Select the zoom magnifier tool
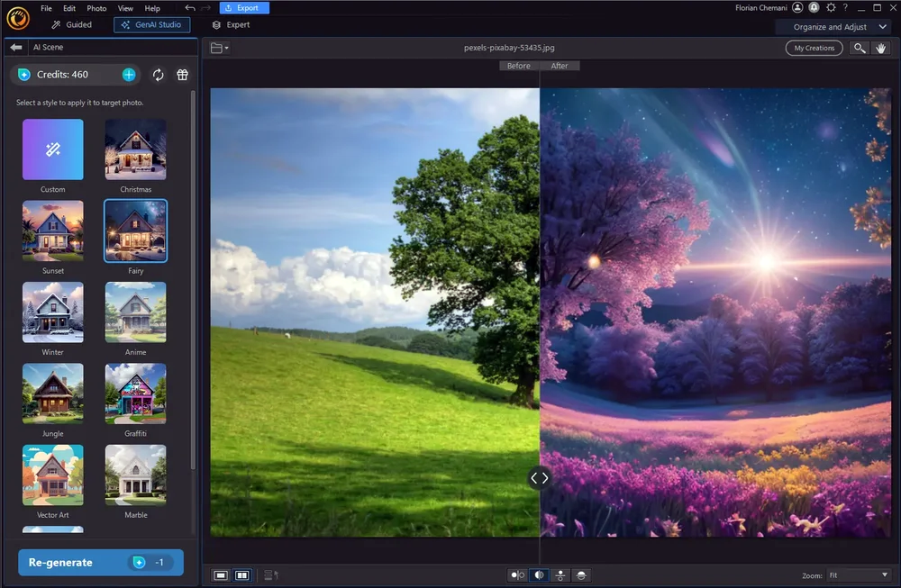 click(860, 48)
